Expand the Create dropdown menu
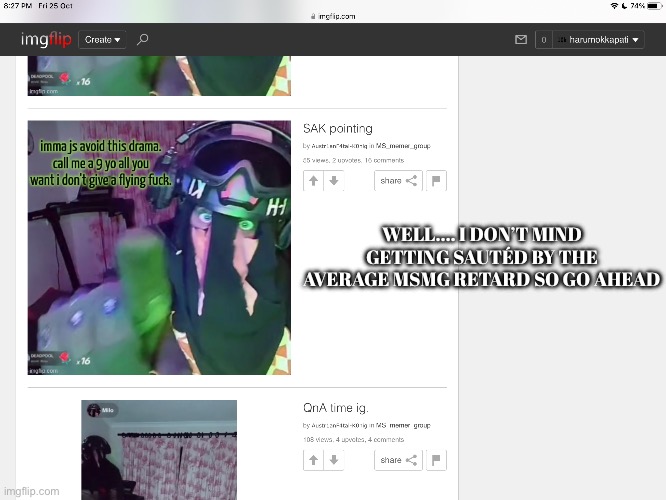This screenshot has width=666, height=500. [x=103, y=40]
